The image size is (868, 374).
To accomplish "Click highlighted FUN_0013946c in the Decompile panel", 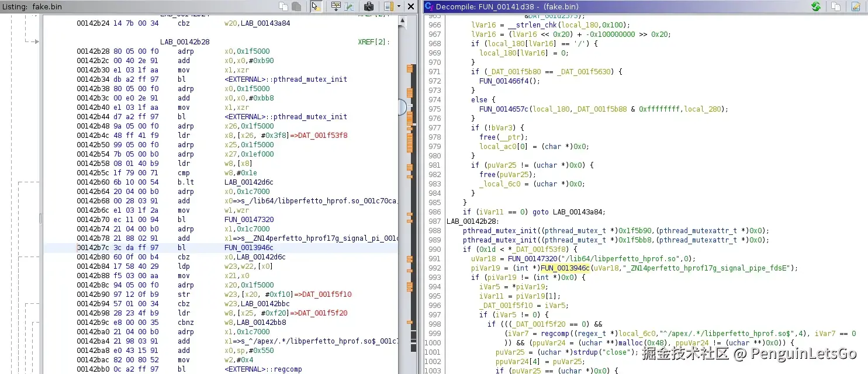I will pyautogui.click(x=565, y=268).
